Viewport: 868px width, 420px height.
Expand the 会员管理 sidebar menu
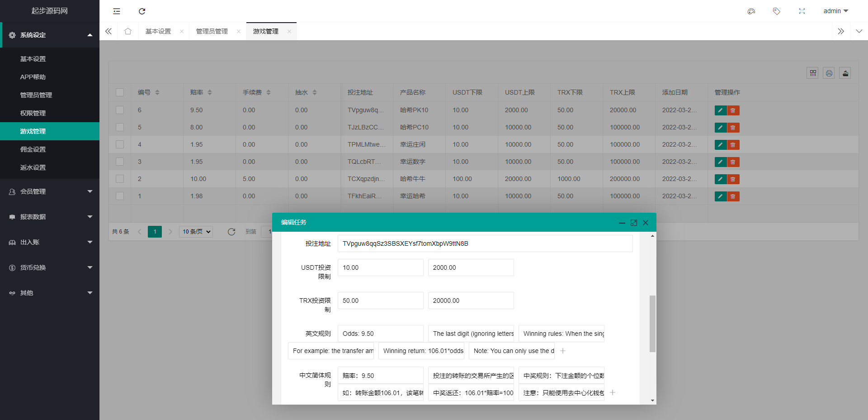pyautogui.click(x=50, y=191)
